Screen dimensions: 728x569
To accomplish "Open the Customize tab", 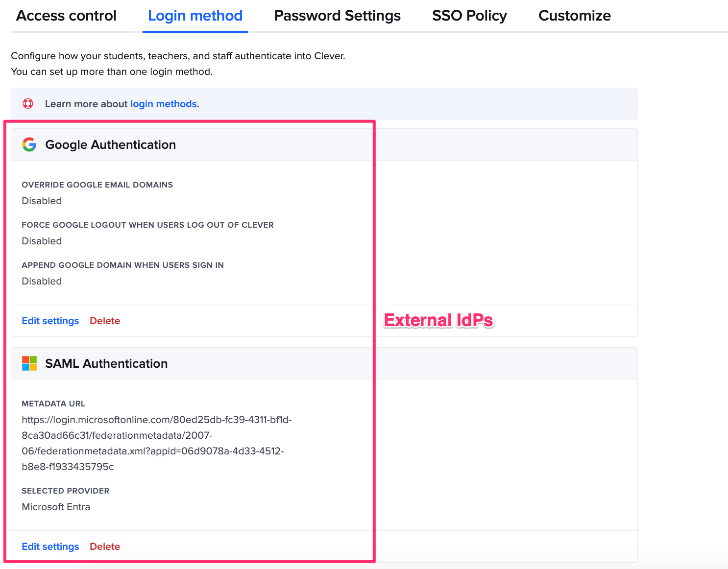I will (575, 16).
